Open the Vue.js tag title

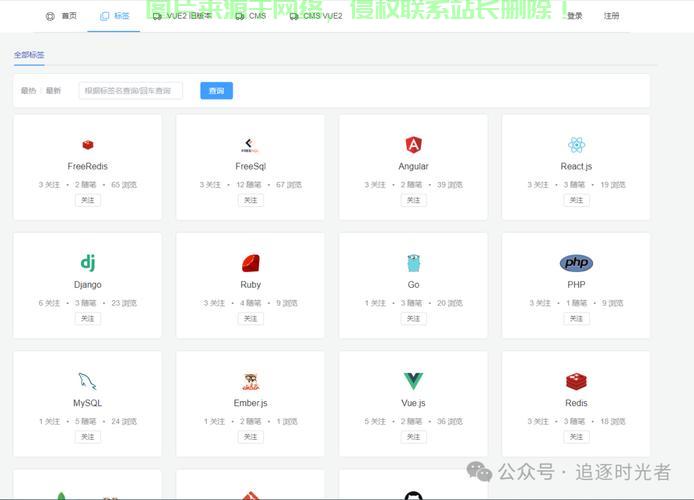(x=413, y=403)
